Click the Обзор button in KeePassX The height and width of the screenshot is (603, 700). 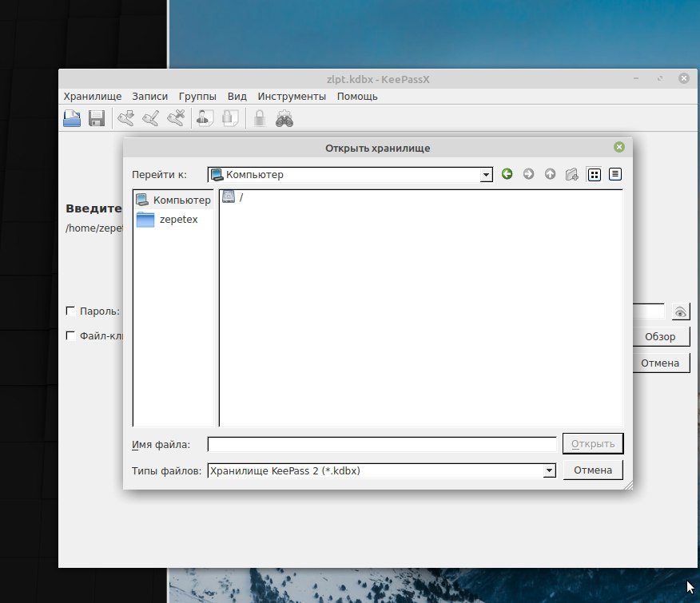[x=661, y=336]
